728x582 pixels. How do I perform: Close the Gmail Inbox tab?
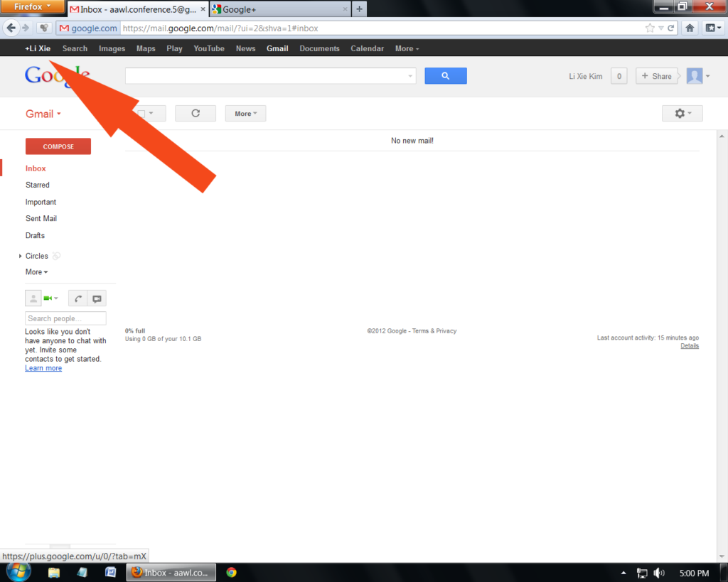[203, 9]
